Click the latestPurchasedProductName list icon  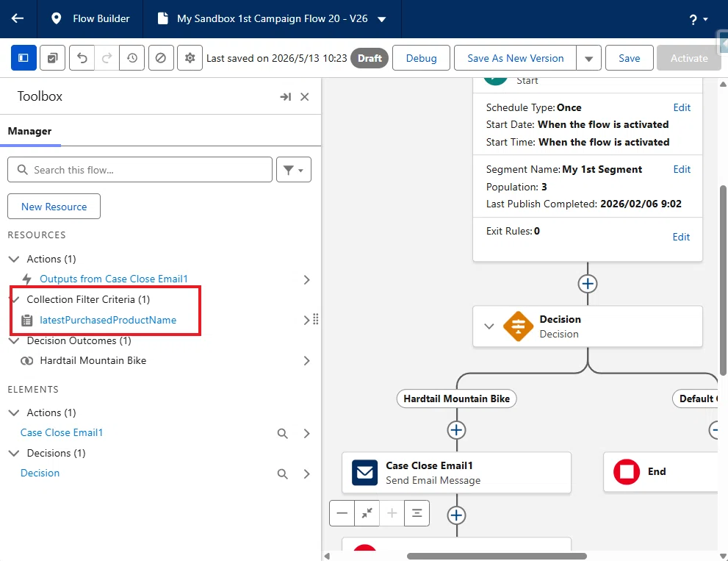pyautogui.click(x=27, y=321)
